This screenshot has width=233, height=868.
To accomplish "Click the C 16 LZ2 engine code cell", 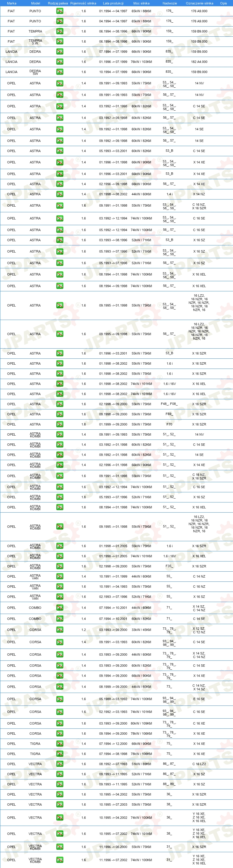I will (x=199, y=764).
